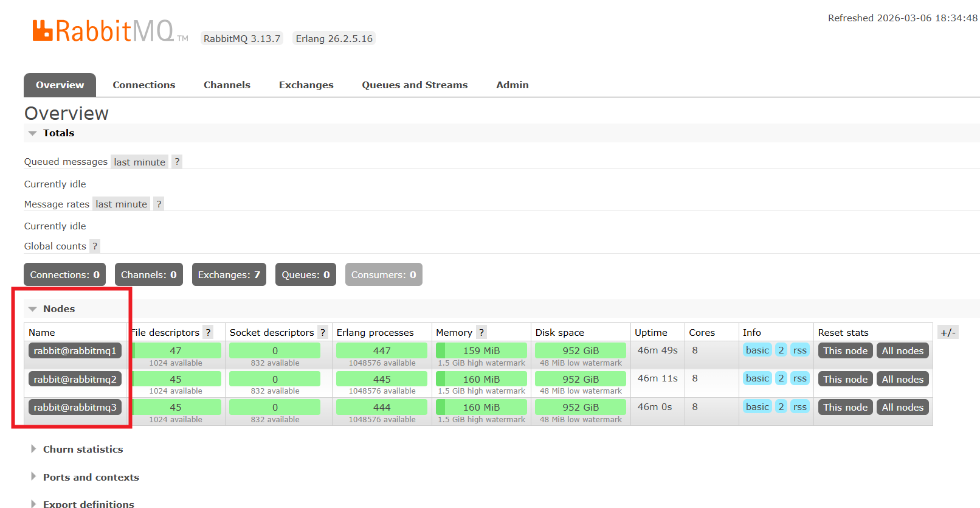Click the Disk space column header
This screenshot has height=508, width=980.
point(560,332)
